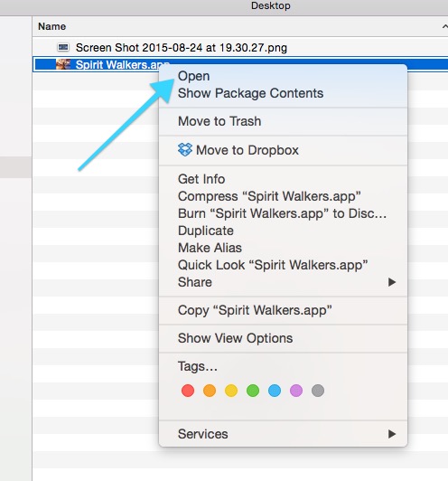Screen dimensions: 448x481
Task: Apply the green tag color
Action: [253, 391]
